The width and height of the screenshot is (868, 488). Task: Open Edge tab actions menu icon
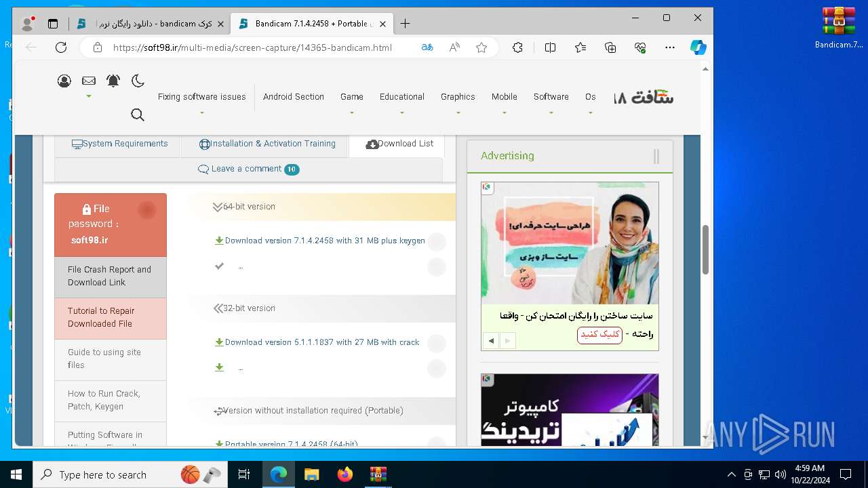53,24
